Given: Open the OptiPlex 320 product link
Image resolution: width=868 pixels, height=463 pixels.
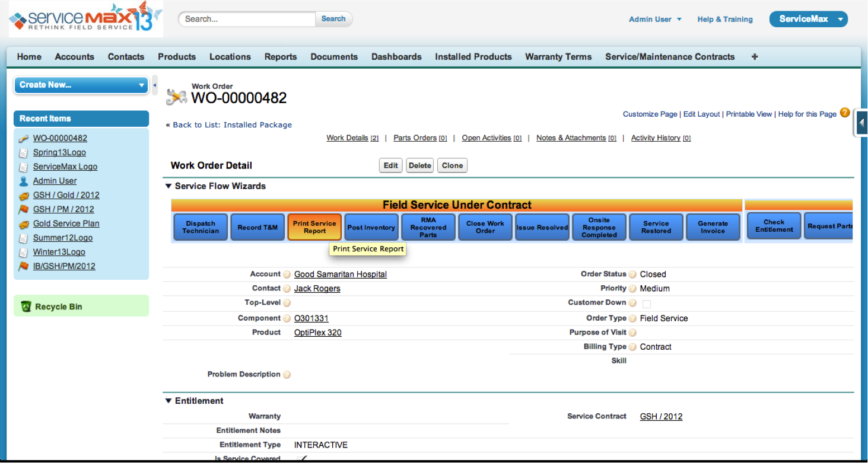Looking at the screenshot, I should pos(318,333).
